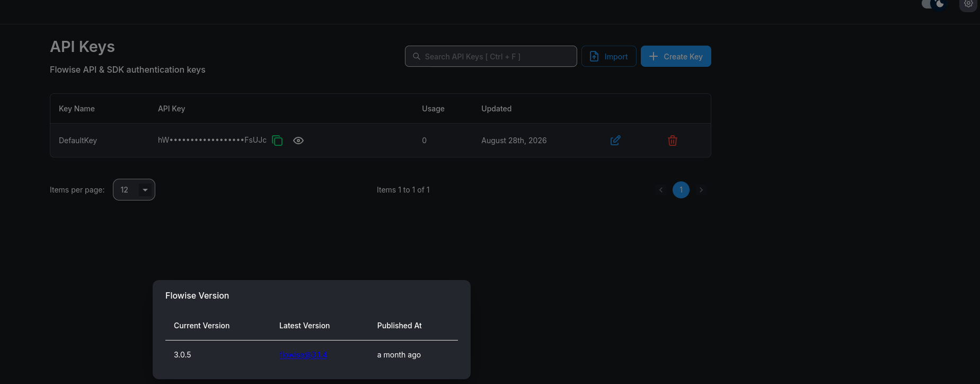Click the masked API key value
Viewport: 980px width, 384px height.
(212, 140)
